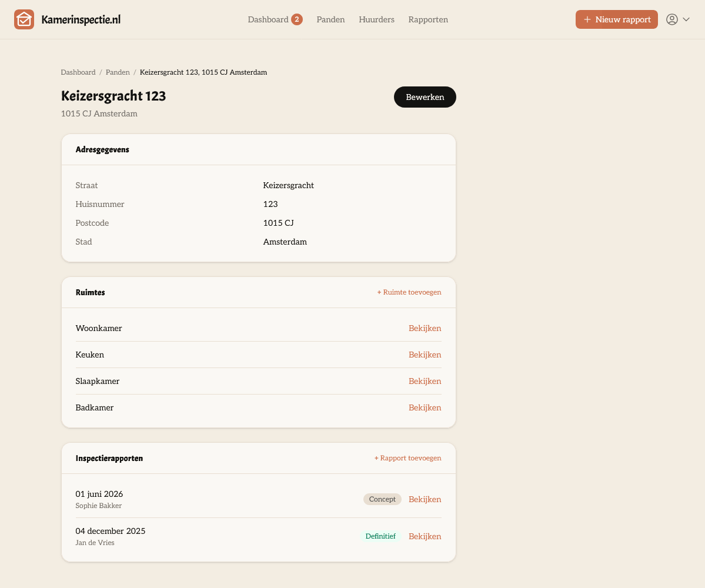This screenshot has height=588, width=705.
Task: Open Bekijken for Keuken
Action: click(x=425, y=355)
